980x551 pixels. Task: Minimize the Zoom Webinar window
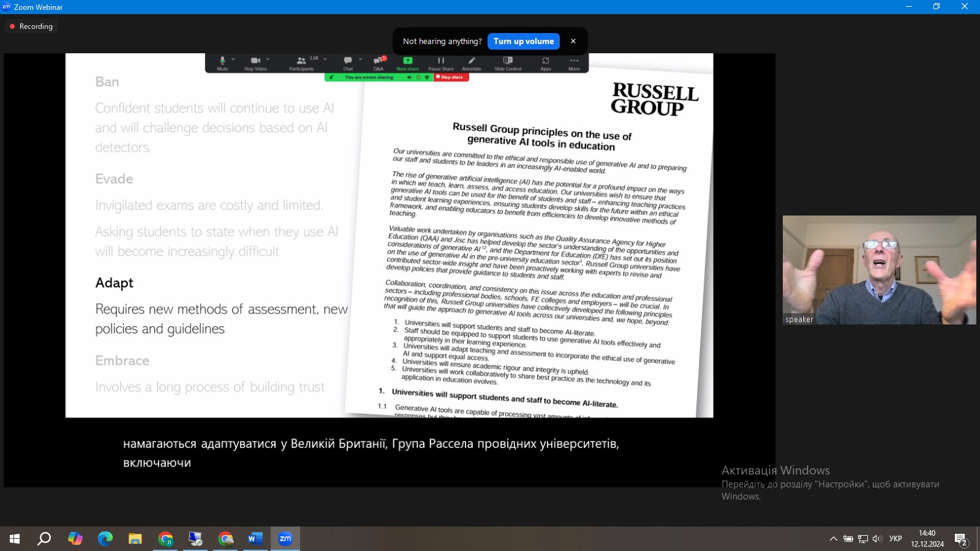click(909, 7)
